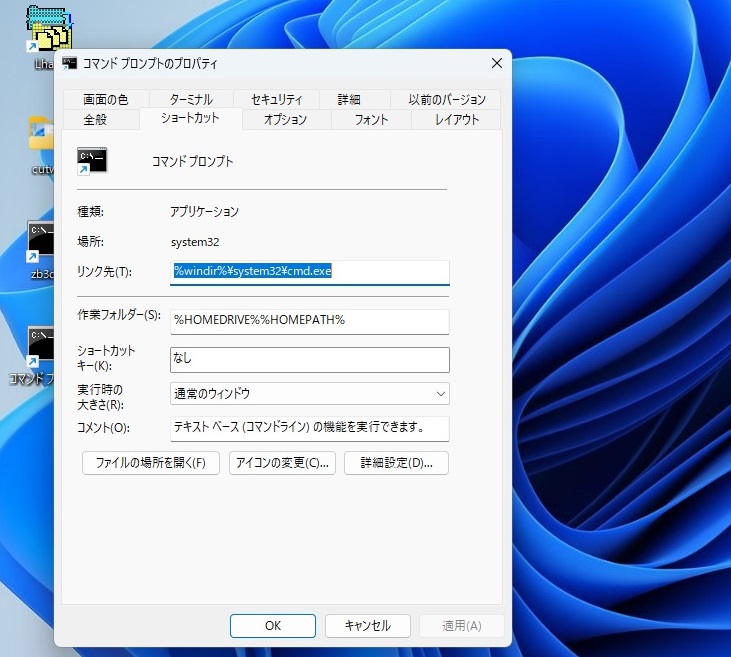Click the アプリケーション type text
This screenshot has height=657, width=731.
pyautogui.click(x=204, y=212)
